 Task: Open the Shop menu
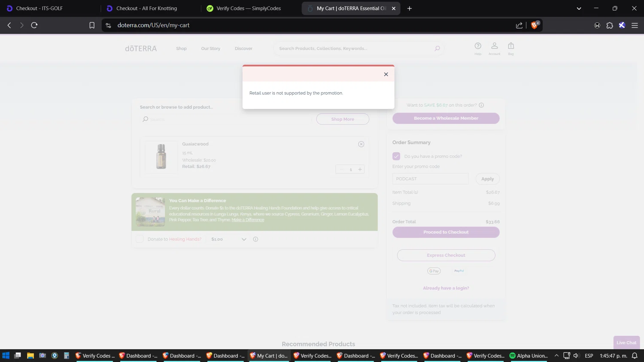[181, 48]
